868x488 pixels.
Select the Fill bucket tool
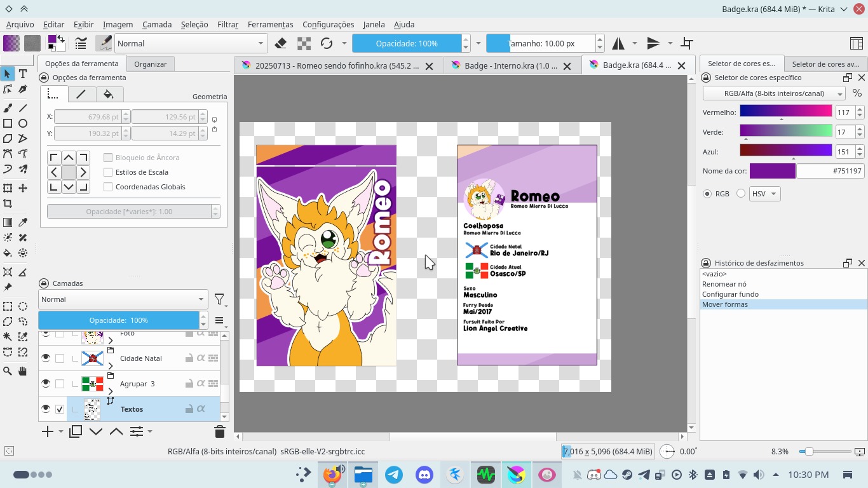pos(8,253)
